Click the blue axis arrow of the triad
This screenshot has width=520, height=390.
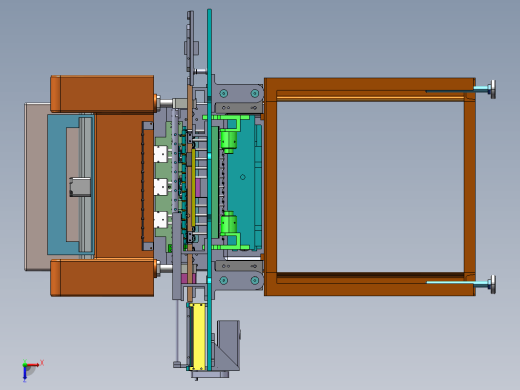coord(25,374)
